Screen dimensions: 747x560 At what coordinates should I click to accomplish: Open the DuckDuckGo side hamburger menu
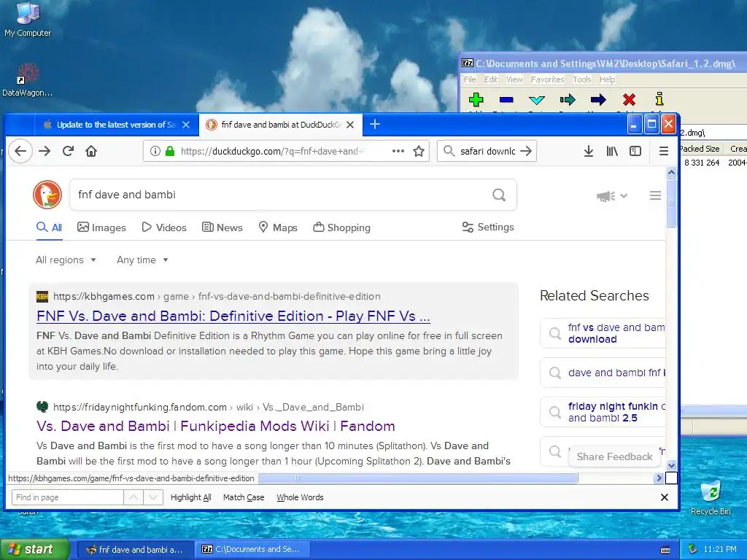(655, 195)
